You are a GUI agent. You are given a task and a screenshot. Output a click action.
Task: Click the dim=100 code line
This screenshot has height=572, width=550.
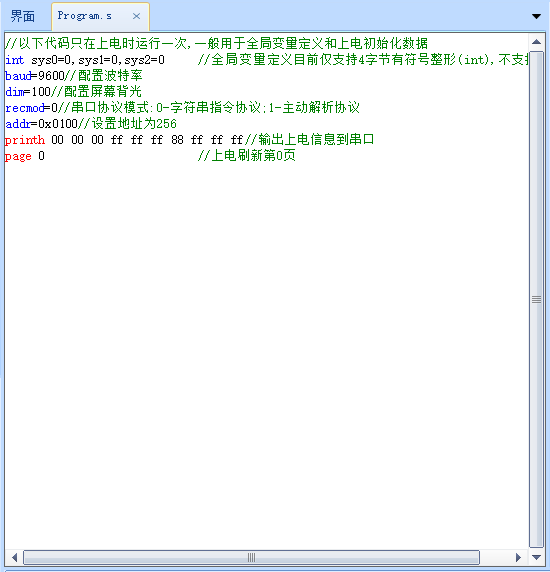pos(73,92)
